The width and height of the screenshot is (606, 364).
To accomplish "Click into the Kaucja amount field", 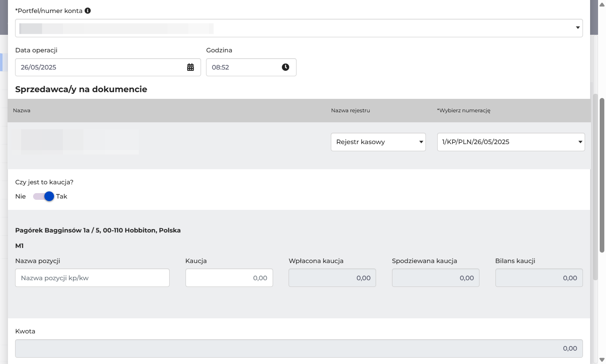I will 229,278.
